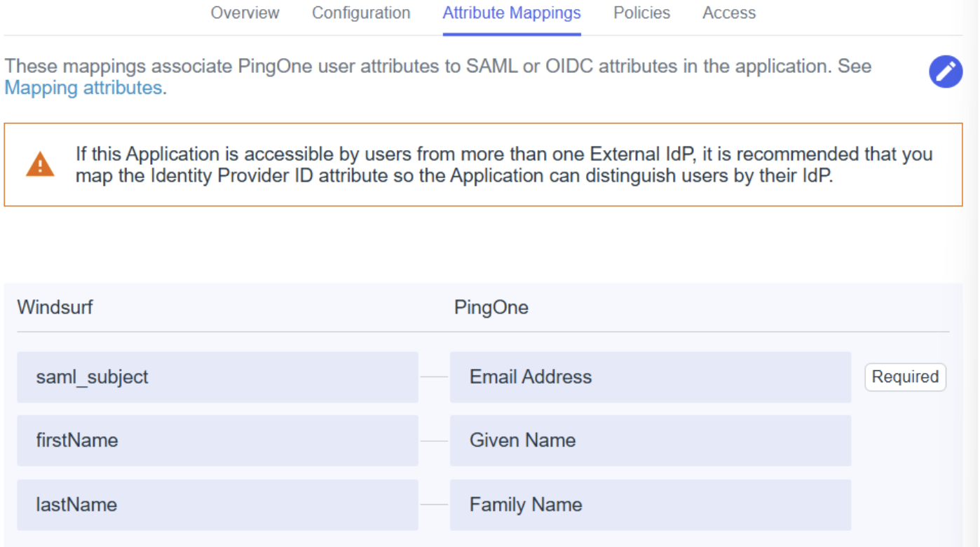Screen dimensions: 980x547
Task: Switch to the Configuration tab
Action: (x=361, y=13)
